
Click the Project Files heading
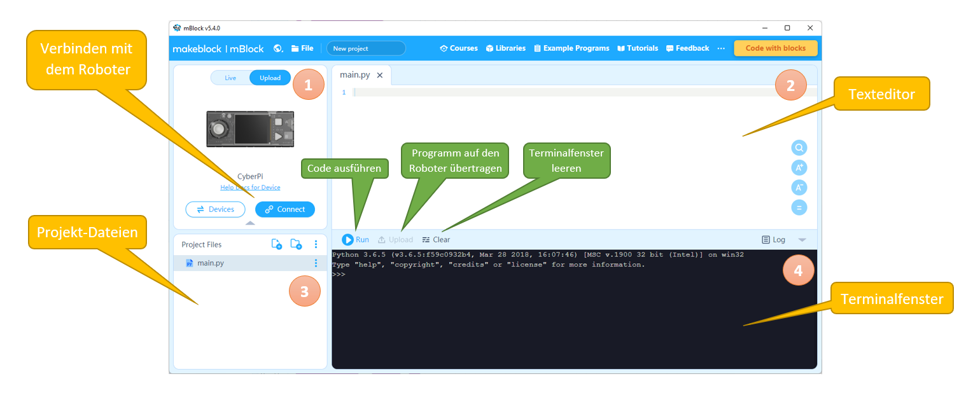[x=201, y=244]
